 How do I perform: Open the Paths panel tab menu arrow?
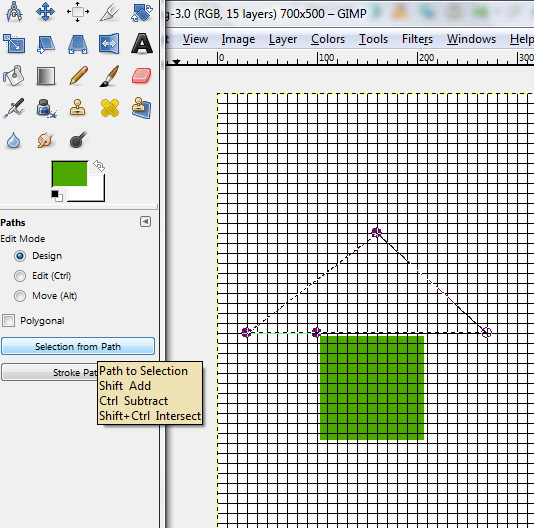click(x=145, y=222)
